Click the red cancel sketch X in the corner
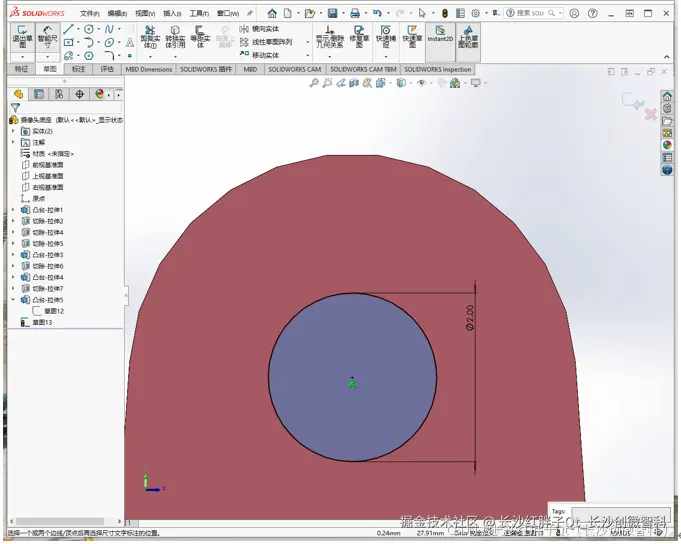 coord(650,116)
